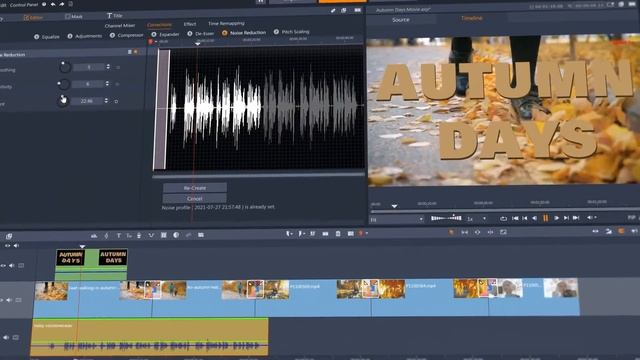Click the PiP label in preview controls
Image resolution: width=640 pixels, height=360 pixels.
click(x=631, y=218)
